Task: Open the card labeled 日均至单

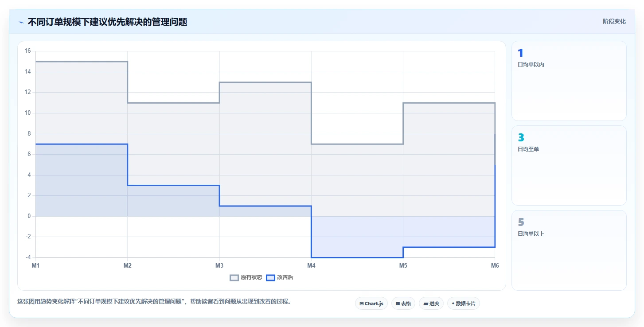Action: (569, 165)
